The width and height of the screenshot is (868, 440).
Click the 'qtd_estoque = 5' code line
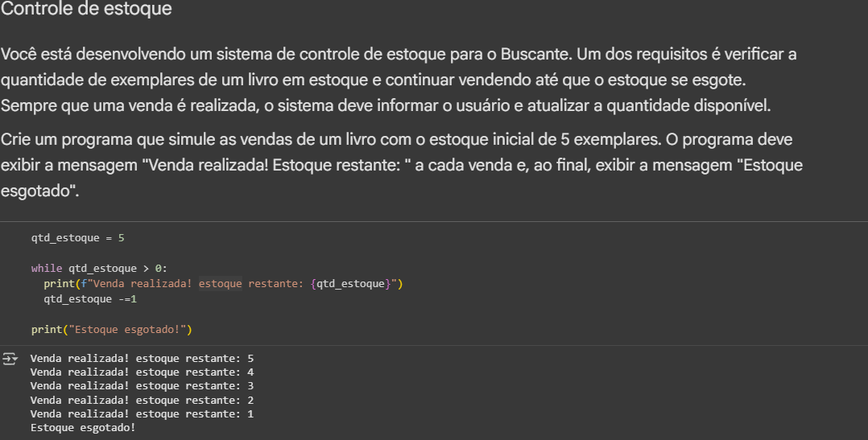pos(78,238)
